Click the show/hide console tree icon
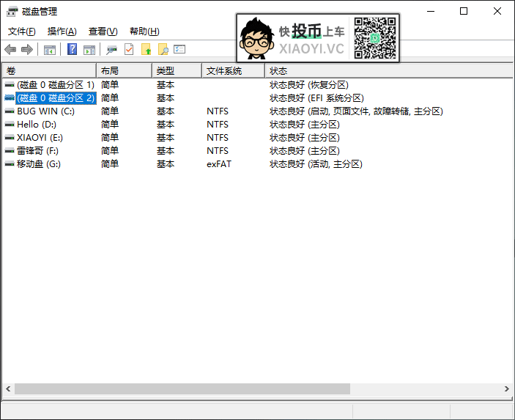The width and height of the screenshot is (515, 420). click(50, 49)
